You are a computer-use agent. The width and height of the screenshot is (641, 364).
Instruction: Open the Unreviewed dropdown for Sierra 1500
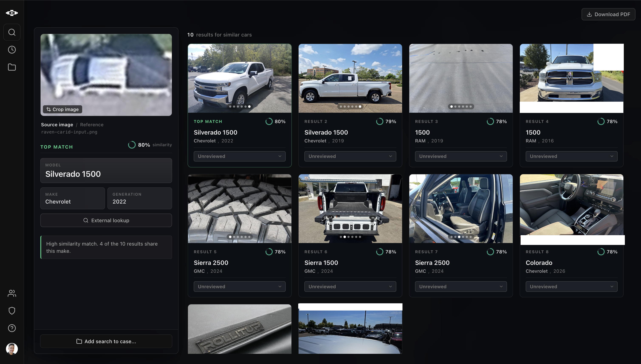tap(350, 287)
